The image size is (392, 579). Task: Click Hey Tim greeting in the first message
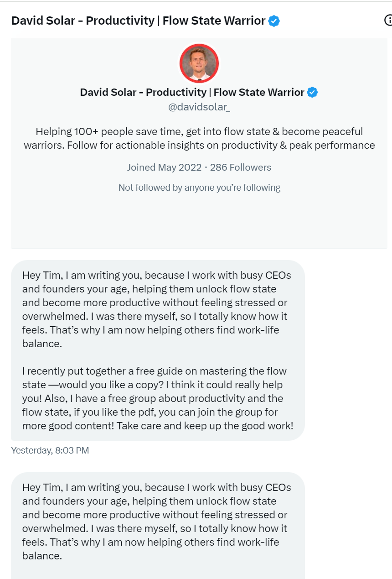pos(43,275)
